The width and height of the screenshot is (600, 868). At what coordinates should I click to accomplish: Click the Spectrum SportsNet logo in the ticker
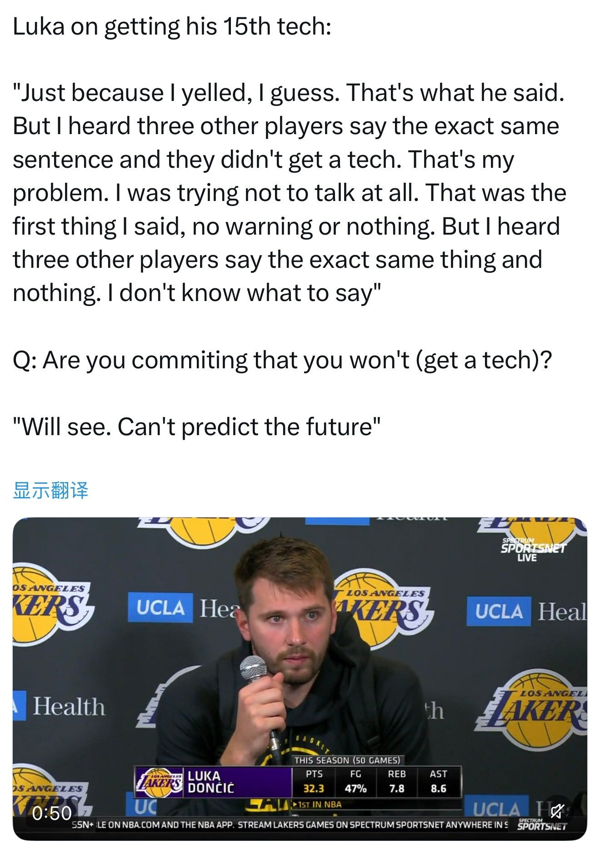(542, 824)
